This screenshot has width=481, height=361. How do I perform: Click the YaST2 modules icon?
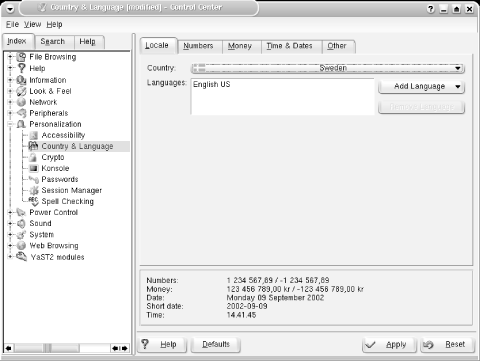tap(22, 257)
